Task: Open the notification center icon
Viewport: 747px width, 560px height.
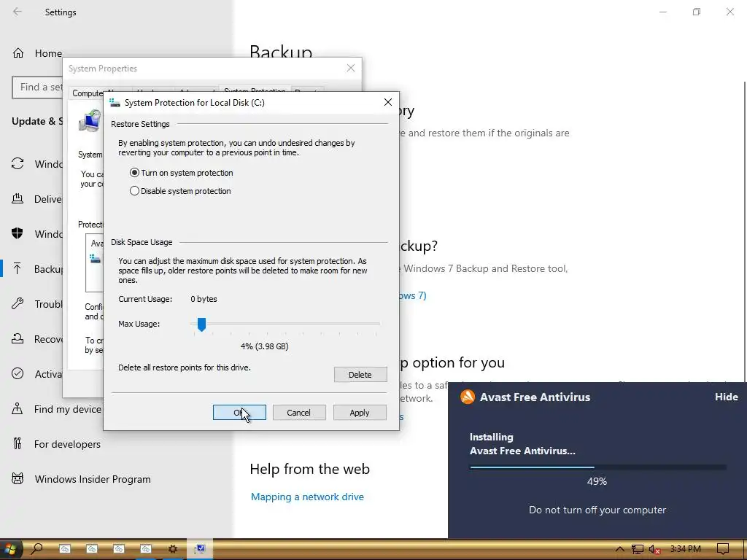Action: pyautogui.click(x=723, y=549)
